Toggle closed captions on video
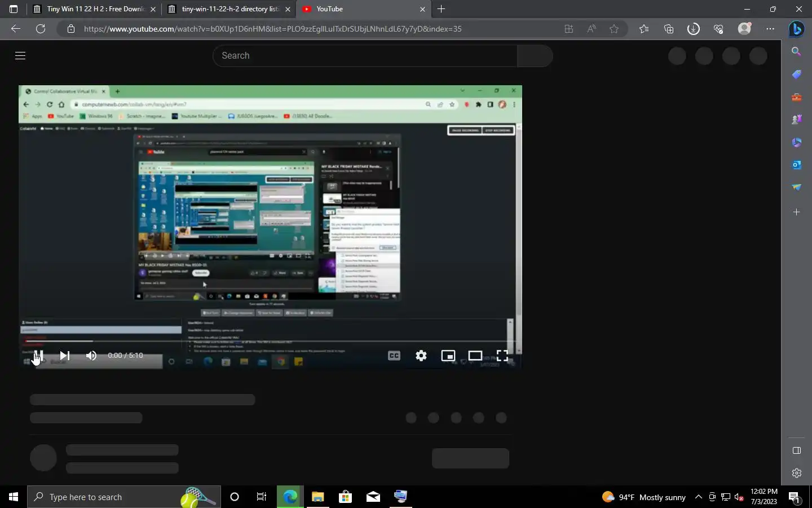This screenshot has width=812, height=508. 394,356
